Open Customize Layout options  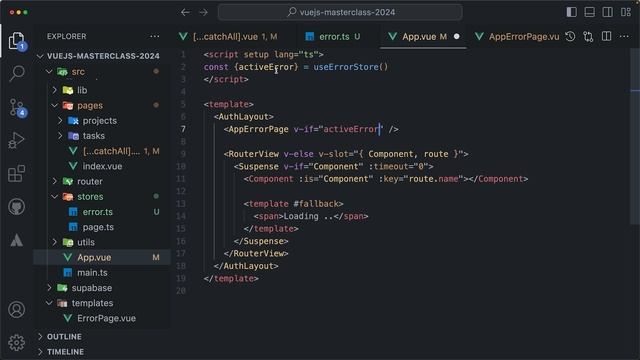click(626, 12)
